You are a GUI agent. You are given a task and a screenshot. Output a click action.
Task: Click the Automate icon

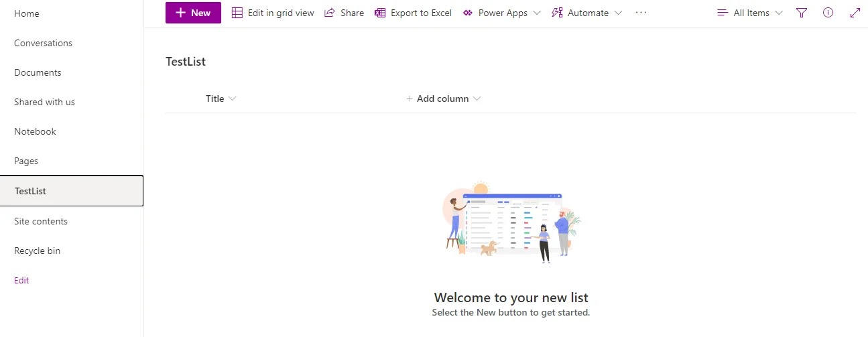(x=557, y=13)
